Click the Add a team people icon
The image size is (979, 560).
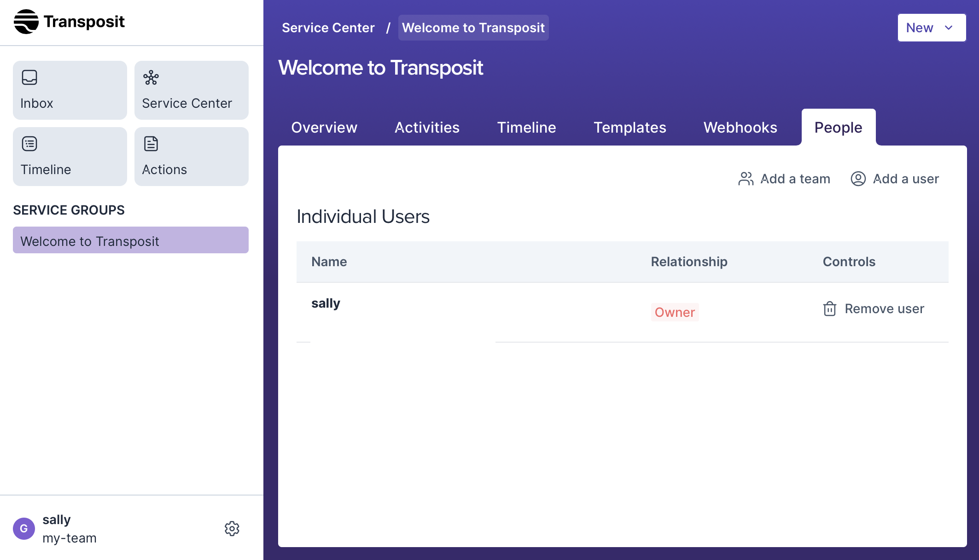point(746,179)
